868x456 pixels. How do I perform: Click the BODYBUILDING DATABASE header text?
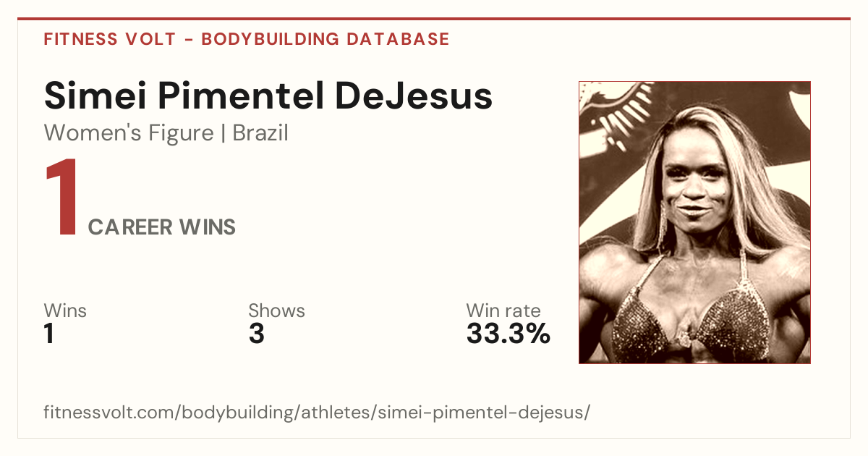325,39
